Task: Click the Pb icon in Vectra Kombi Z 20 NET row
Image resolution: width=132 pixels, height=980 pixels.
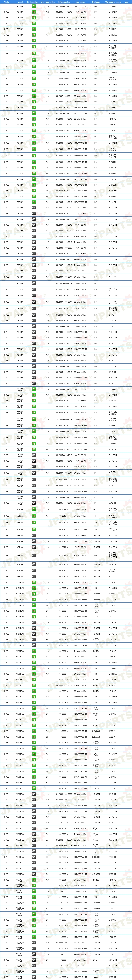Action: (34, 903)
